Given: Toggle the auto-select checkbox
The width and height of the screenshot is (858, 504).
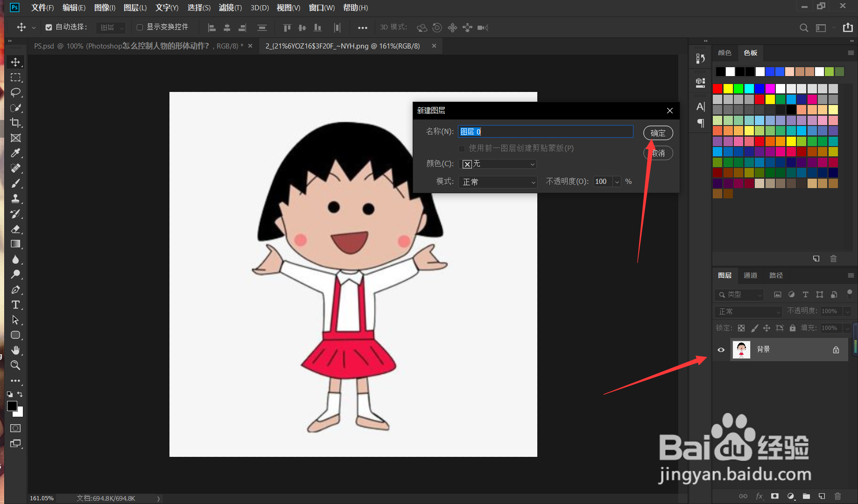Looking at the screenshot, I should pos(49,28).
